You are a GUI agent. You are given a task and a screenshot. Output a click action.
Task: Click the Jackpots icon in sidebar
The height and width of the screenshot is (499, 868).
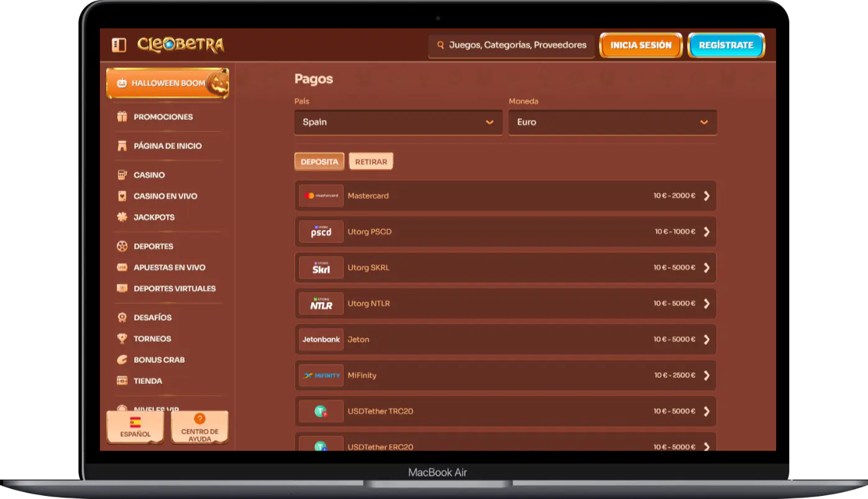point(122,217)
